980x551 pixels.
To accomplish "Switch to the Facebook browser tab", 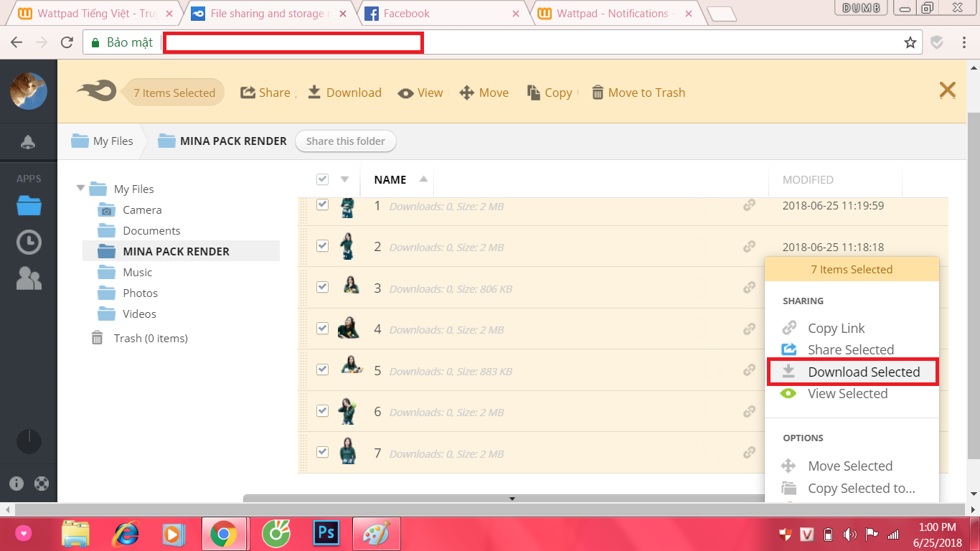I will click(443, 14).
